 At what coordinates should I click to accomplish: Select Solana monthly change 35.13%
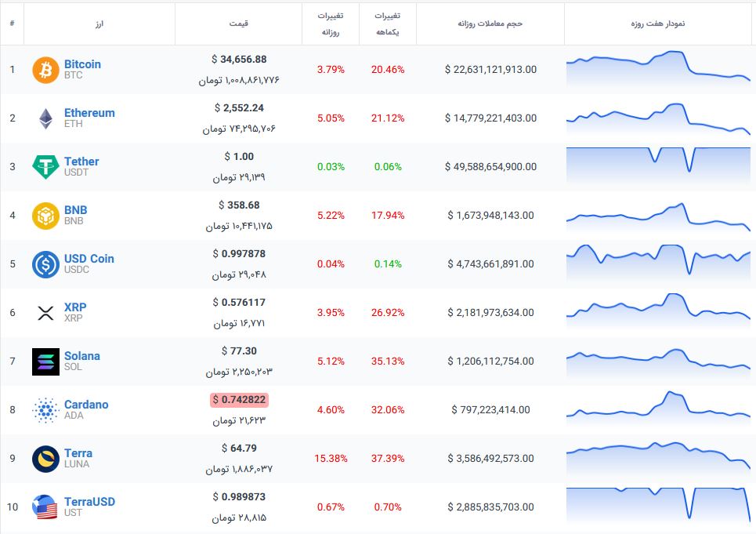tap(388, 361)
